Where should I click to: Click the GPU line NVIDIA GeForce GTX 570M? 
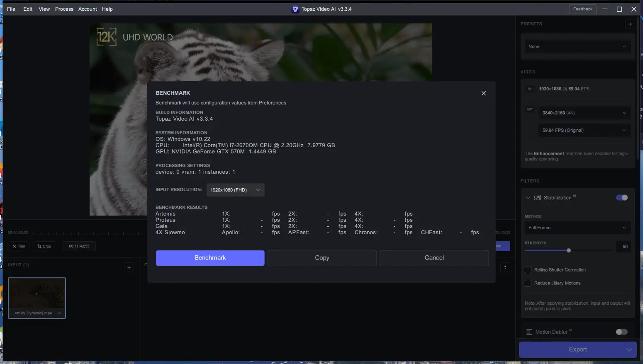pos(216,152)
